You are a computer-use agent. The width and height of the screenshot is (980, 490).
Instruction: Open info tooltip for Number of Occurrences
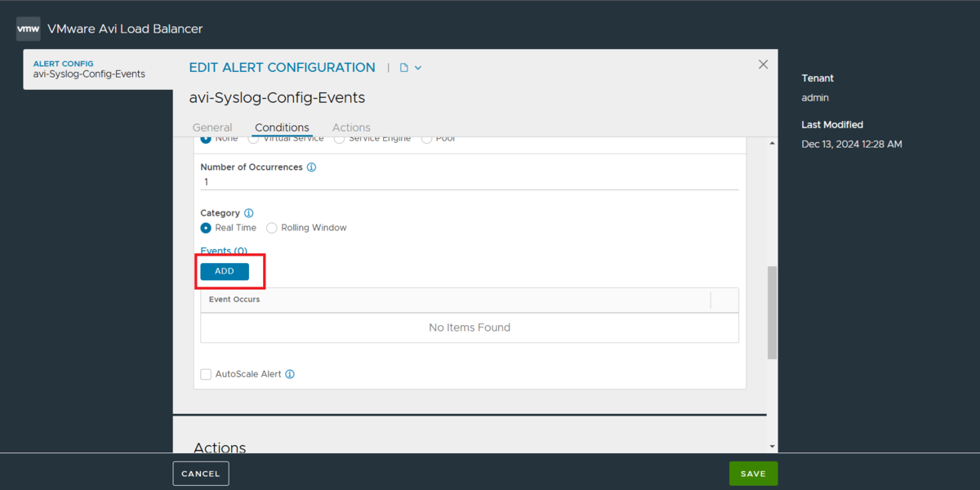pyautogui.click(x=311, y=167)
